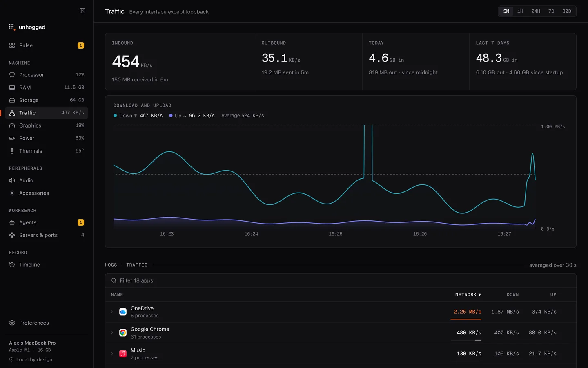Sort by the DOWN column header

coord(513,295)
